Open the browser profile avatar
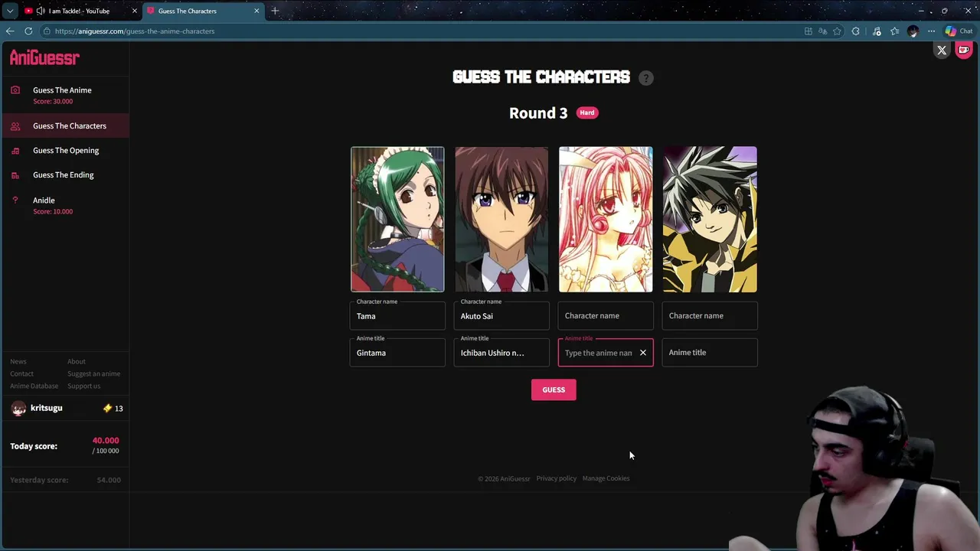This screenshot has width=980, height=551. click(913, 31)
